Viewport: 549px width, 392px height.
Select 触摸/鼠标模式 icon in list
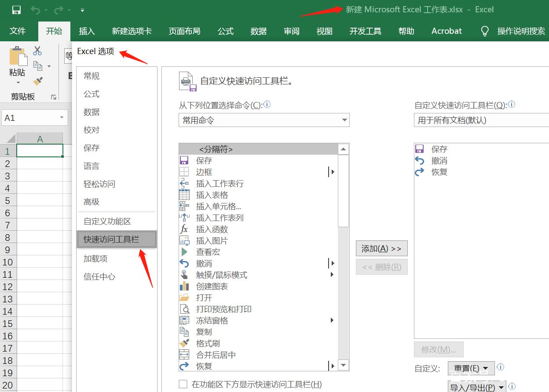[184, 275]
